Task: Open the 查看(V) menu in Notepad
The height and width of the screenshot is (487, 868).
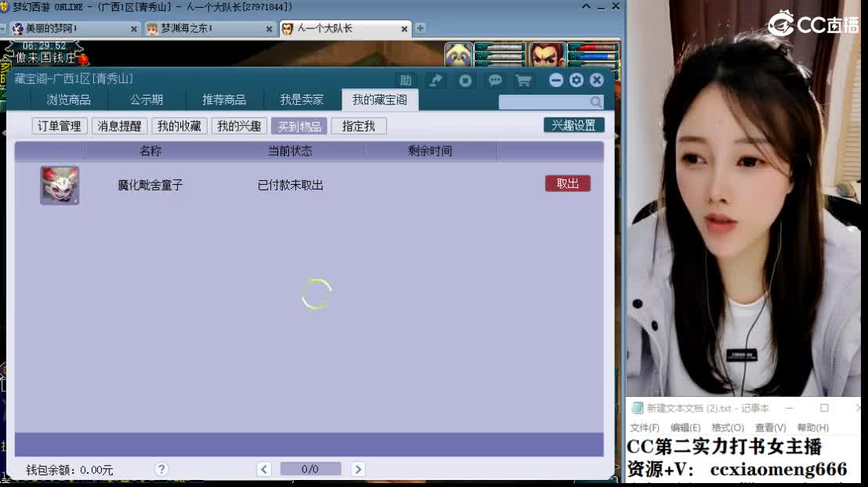Action: [770, 427]
